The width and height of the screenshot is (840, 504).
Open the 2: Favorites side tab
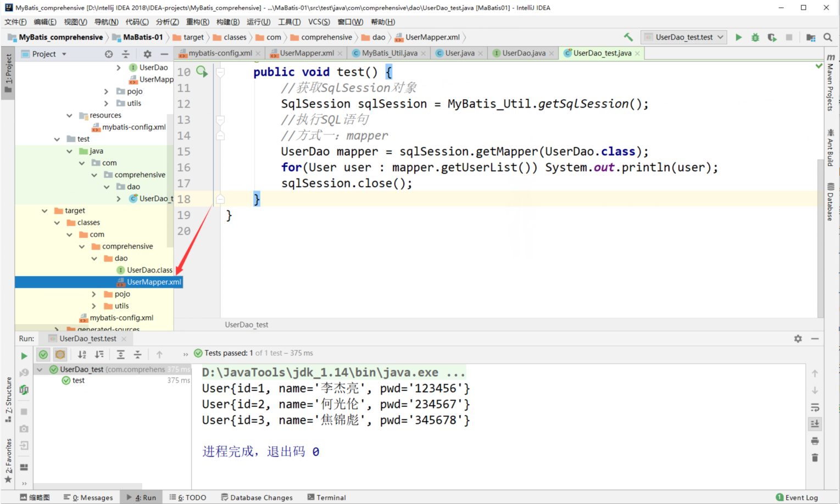(8, 460)
